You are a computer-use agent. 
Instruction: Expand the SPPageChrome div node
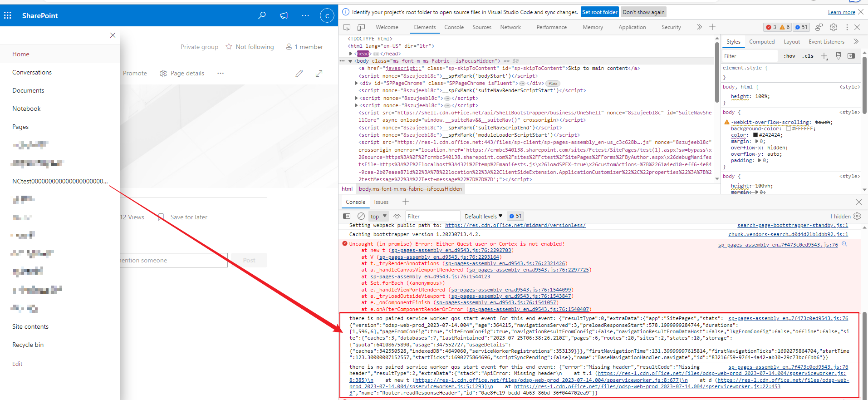[356, 83]
